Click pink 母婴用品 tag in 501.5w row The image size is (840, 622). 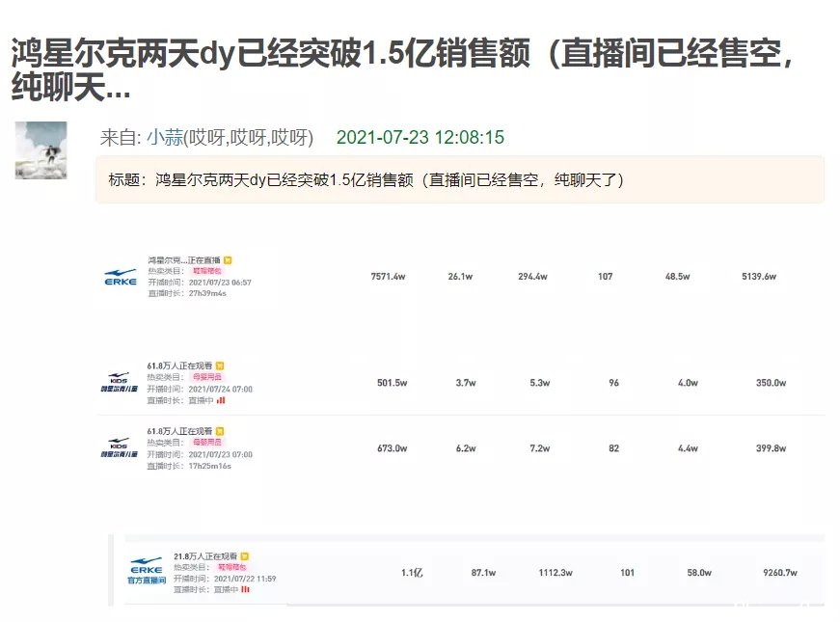[206, 377]
